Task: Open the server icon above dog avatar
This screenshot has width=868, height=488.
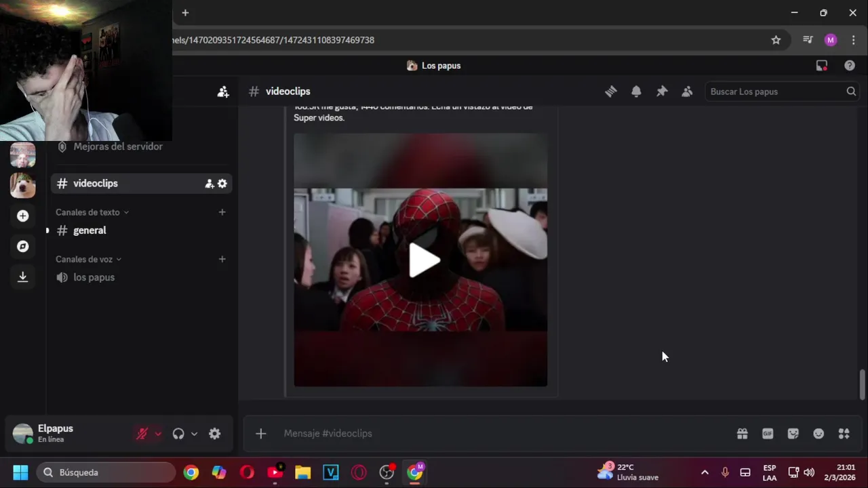Action: [22, 155]
